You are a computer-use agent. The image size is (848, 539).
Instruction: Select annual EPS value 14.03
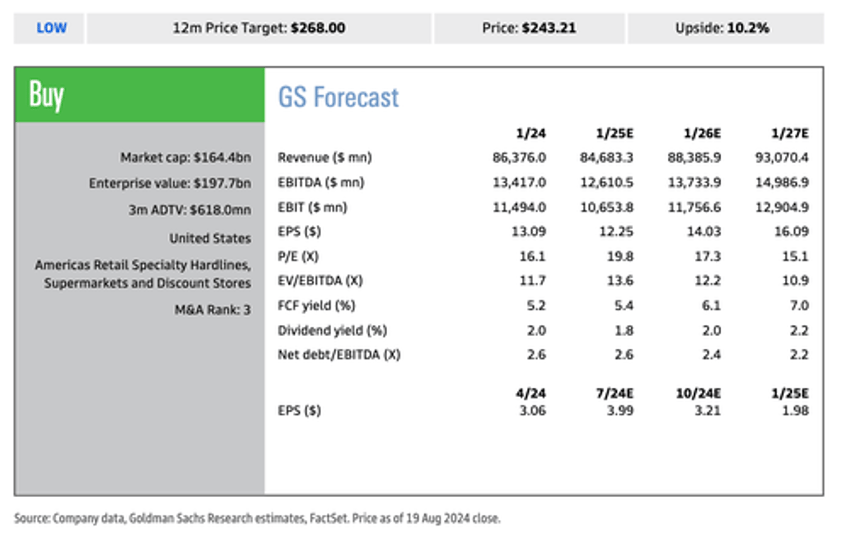704,231
